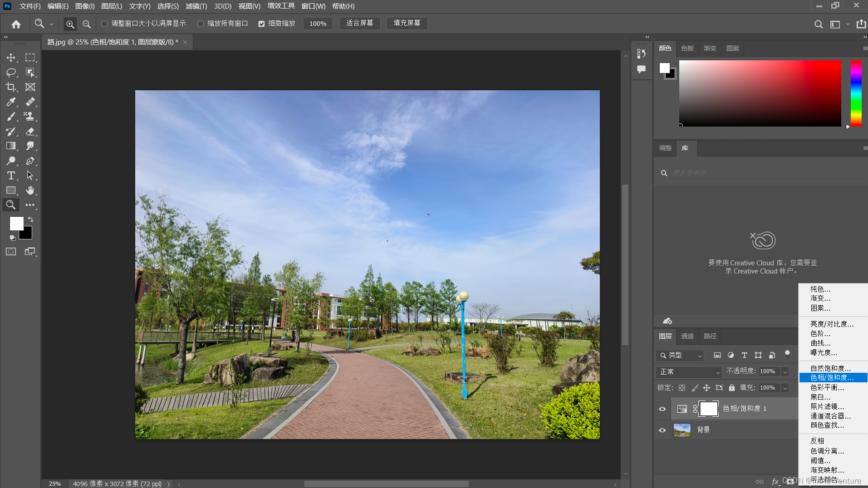Click the foreground color swatch in toolbar
The width and height of the screenshot is (868, 488).
(x=16, y=224)
